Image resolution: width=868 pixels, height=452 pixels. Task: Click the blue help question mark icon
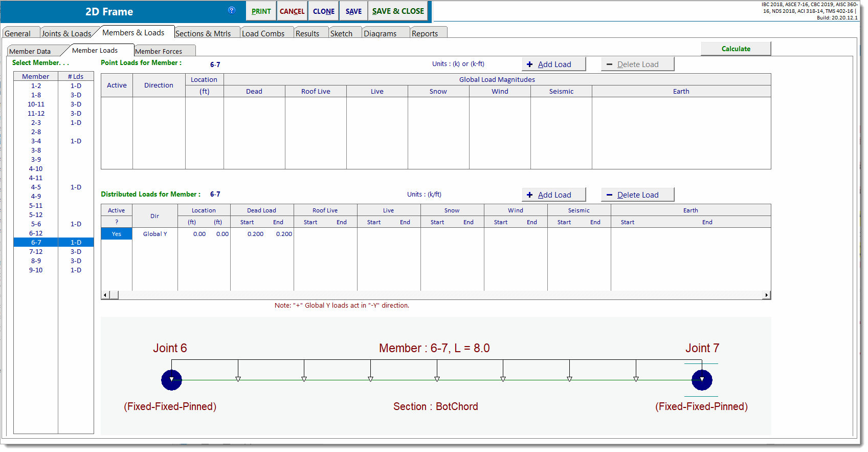point(232,10)
